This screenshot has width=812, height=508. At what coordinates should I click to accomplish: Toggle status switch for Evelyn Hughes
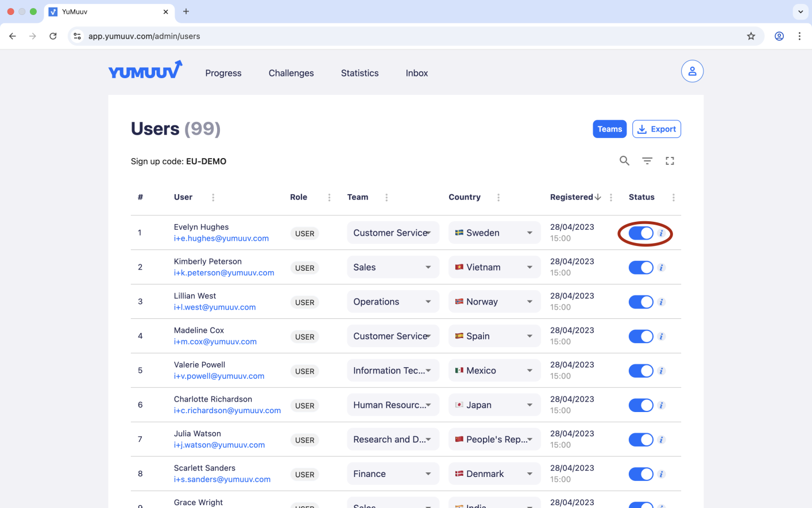[641, 233]
